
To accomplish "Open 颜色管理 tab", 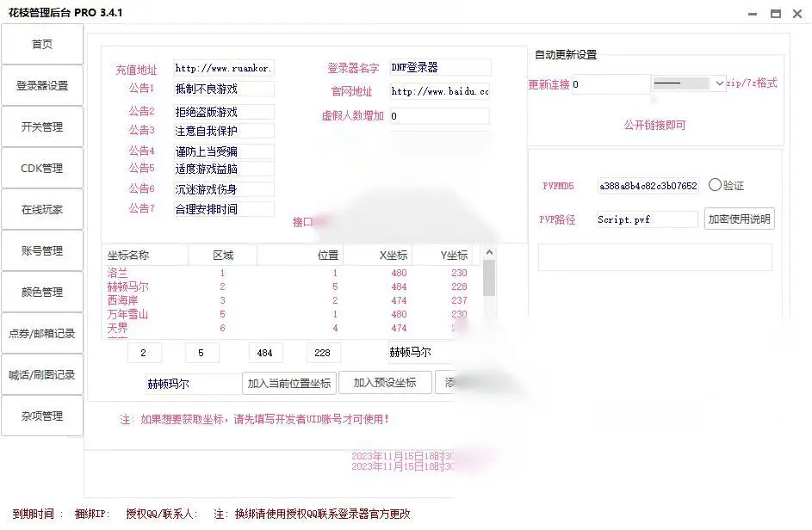I will tap(42, 292).
